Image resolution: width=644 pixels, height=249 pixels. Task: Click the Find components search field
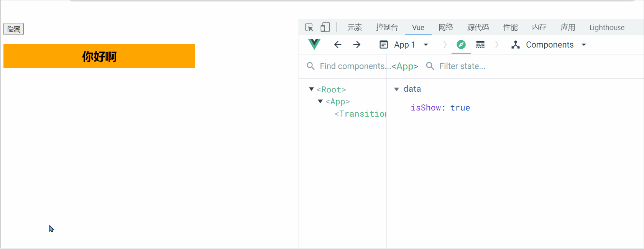point(353,66)
